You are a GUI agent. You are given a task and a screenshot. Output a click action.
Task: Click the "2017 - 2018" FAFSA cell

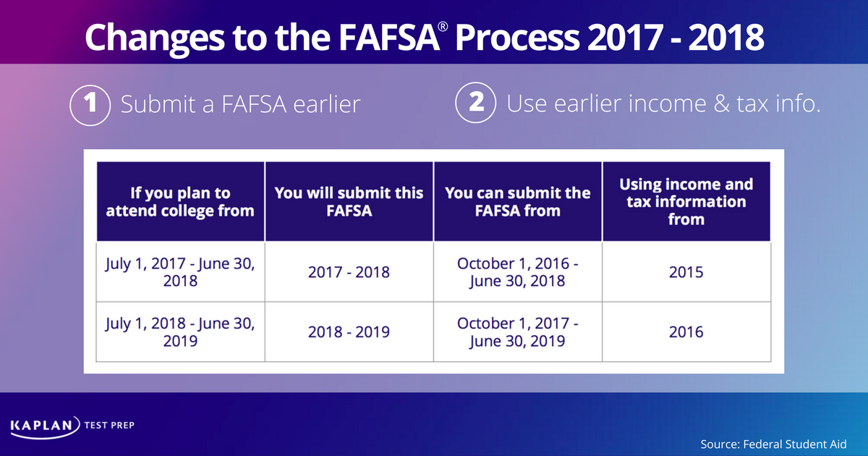[349, 272]
